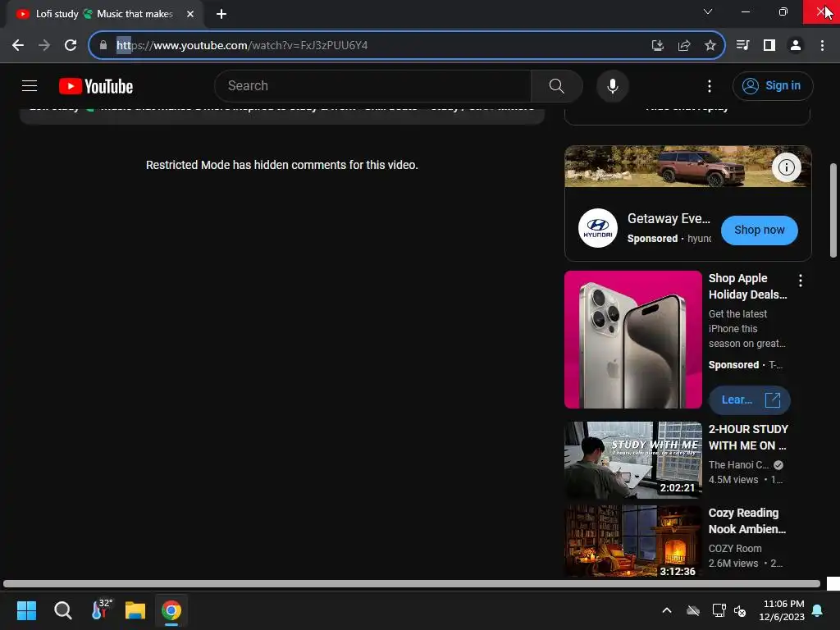Open iPhone ad thumbnail
Viewport: 840px width, 630px height.
632,340
